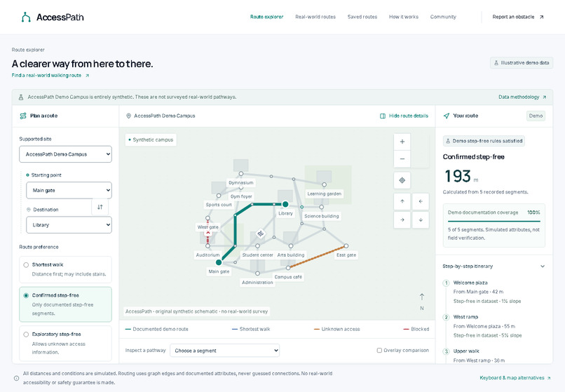
Task: Select itinerary step 1 Welcome plaza
Action: [x=493, y=292]
